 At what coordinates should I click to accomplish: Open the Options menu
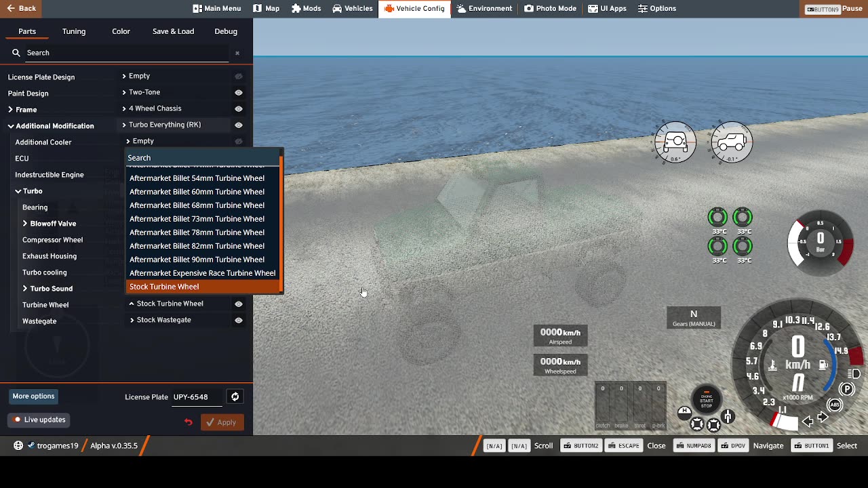click(x=656, y=8)
